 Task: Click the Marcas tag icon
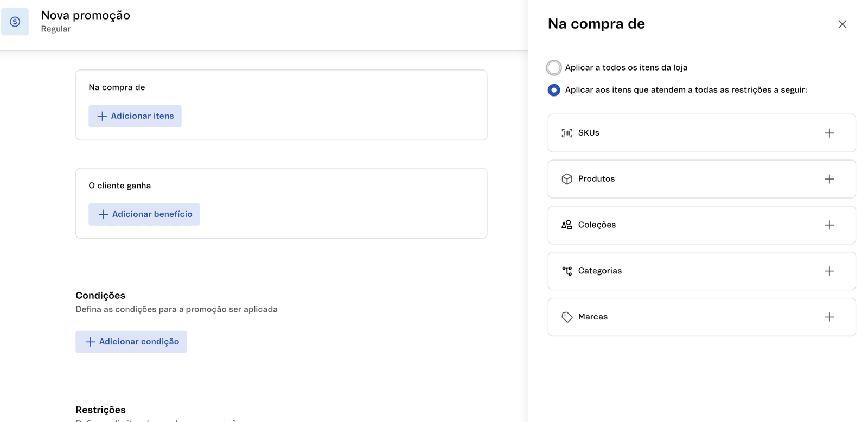pos(567,317)
